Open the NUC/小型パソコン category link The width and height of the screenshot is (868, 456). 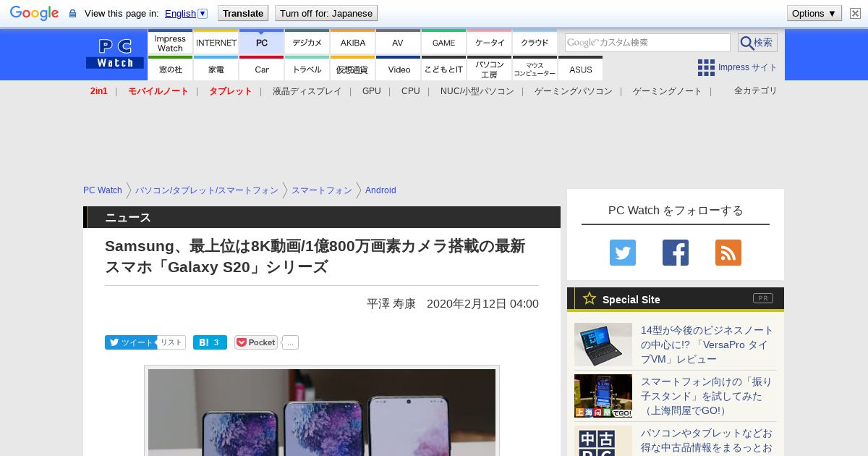pos(477,91)
